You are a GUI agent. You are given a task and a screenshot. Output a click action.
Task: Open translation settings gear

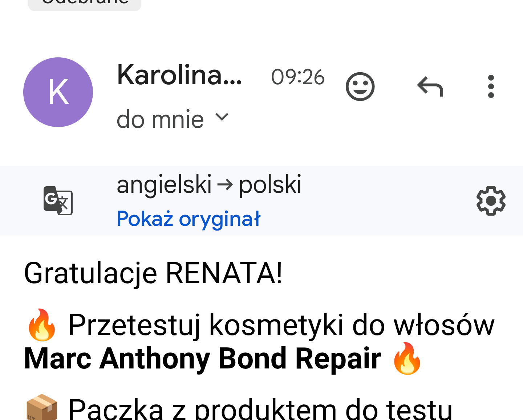(491, 200)
